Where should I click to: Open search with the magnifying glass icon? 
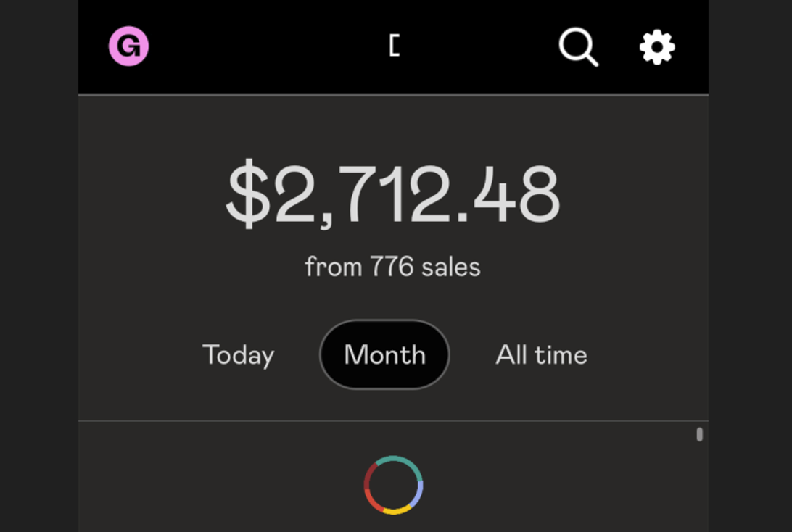tap(579, 47)
